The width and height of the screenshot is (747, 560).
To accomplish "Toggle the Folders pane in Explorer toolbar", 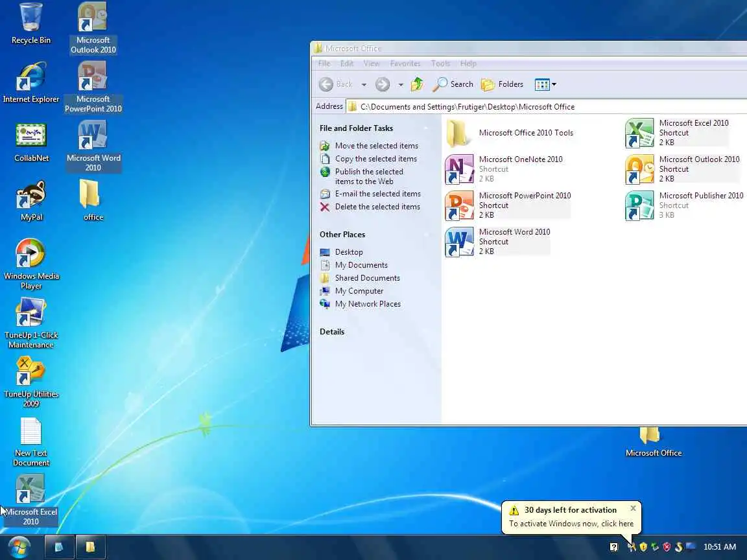I will [x=502, y=84].
